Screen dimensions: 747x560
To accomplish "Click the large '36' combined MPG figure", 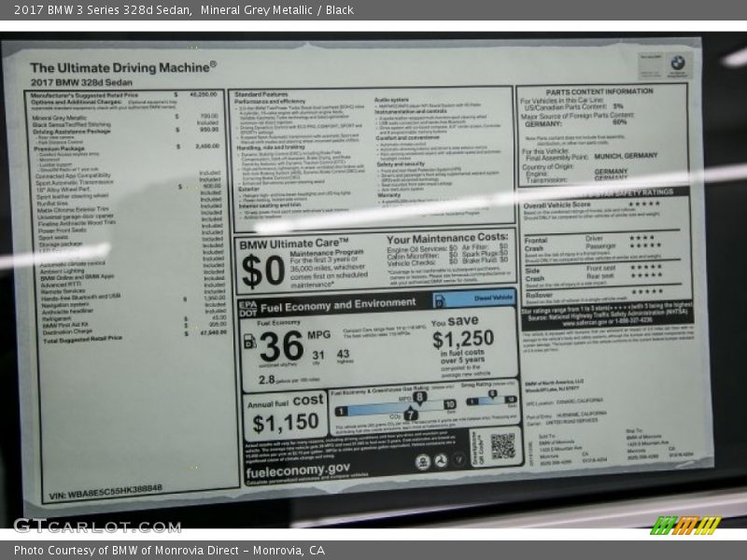I will click(282, 346).
